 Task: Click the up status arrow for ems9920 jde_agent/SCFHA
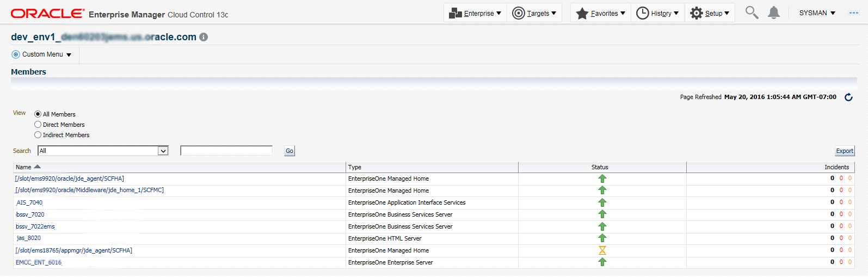tap(602, 178)
